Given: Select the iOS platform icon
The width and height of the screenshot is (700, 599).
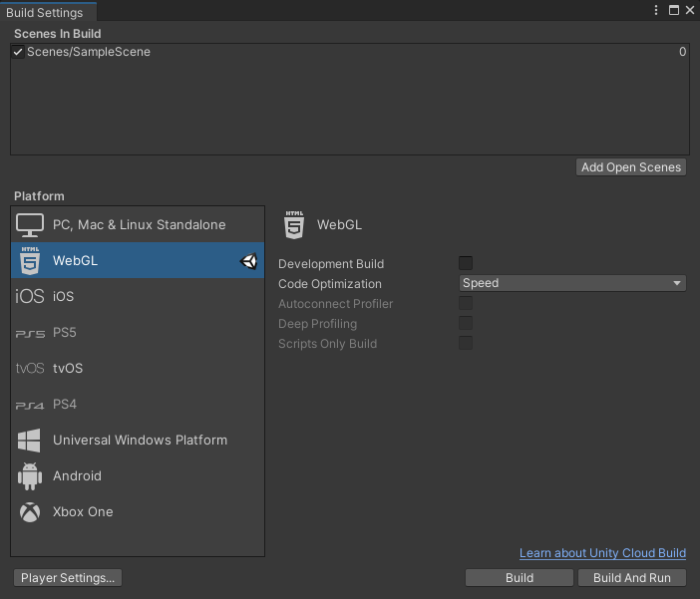Looking at the screenshot, I should [x=30, y=297].
